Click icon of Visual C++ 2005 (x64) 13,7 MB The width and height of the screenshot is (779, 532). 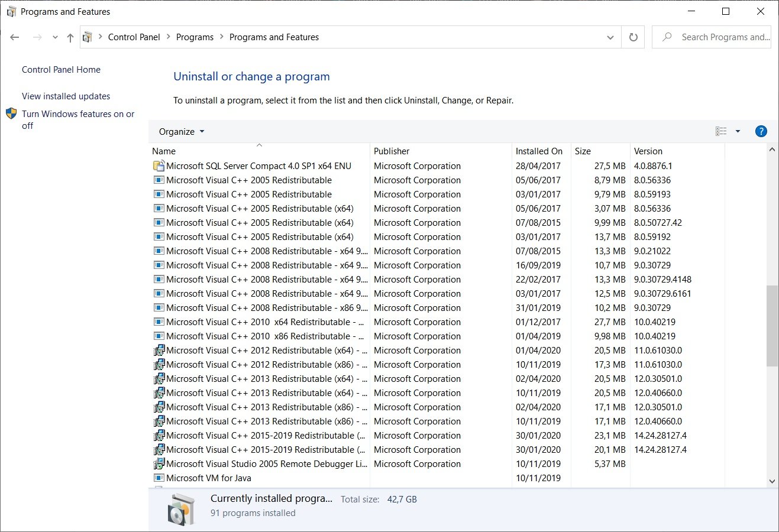pyautogui.click(x=159, y=237)
